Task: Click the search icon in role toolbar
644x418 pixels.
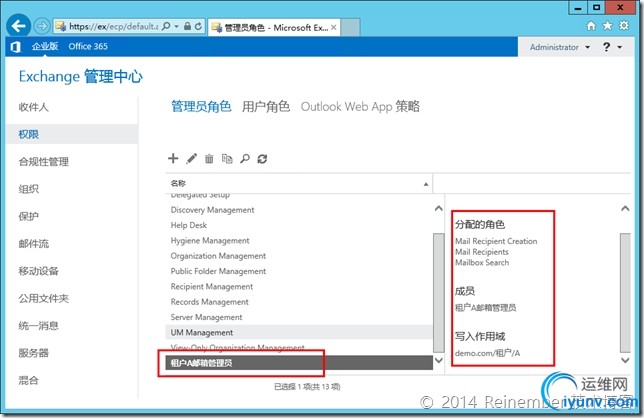Action: coord(245,158)
